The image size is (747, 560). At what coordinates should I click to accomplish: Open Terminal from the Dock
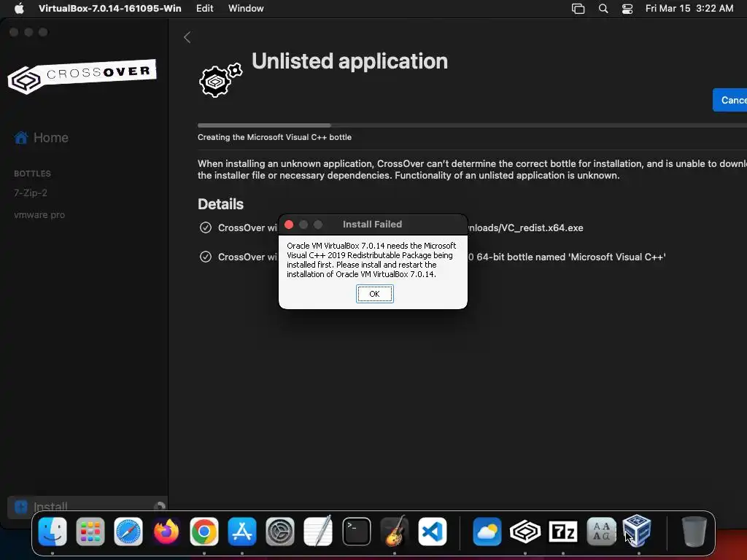point(356,532)
